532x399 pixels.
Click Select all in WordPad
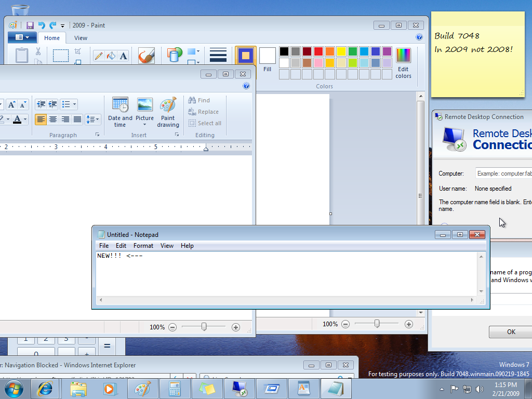tap(205, 123)
